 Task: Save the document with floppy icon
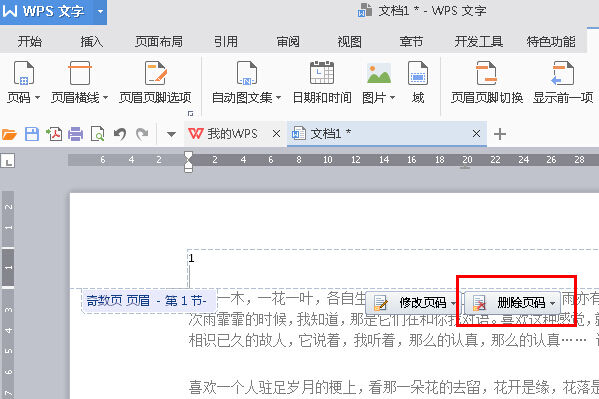[x=32, y=134]
